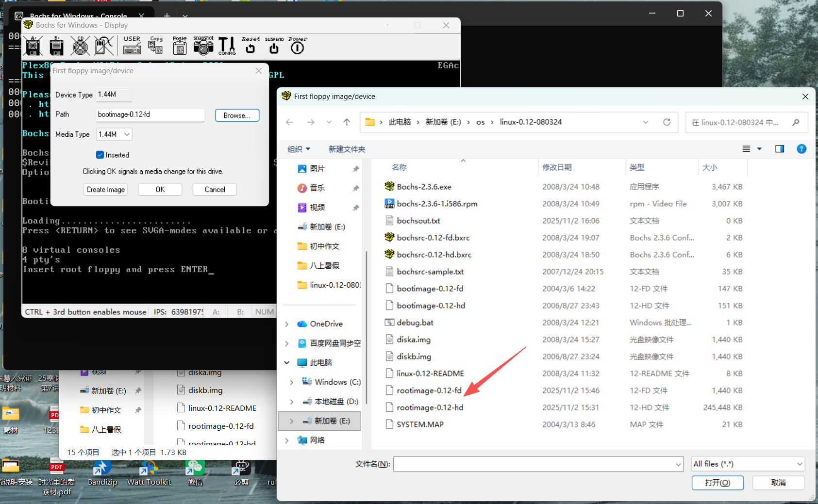Viewport: 818px width, 504px height.
Task: Confirm with OK in floppy dialog
Action: coord(160,190)
